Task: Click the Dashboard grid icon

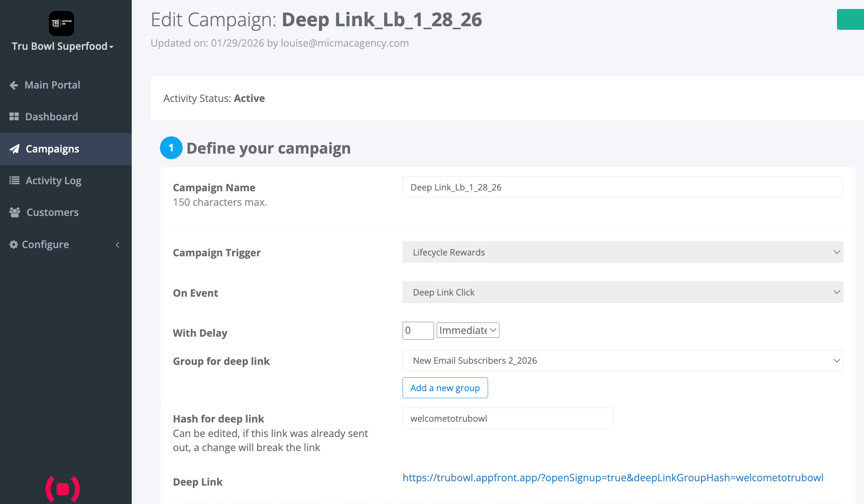Action: click(x=14, y=116)
